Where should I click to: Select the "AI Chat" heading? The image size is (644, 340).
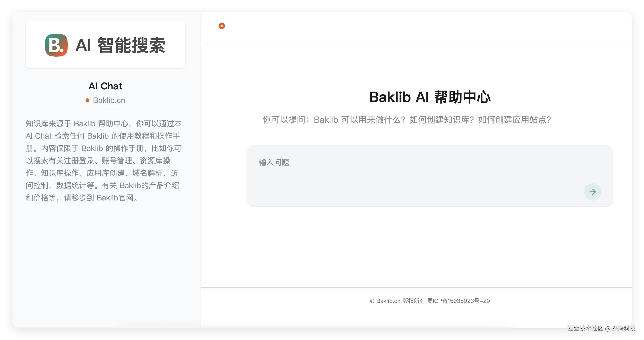click(105, 86)
